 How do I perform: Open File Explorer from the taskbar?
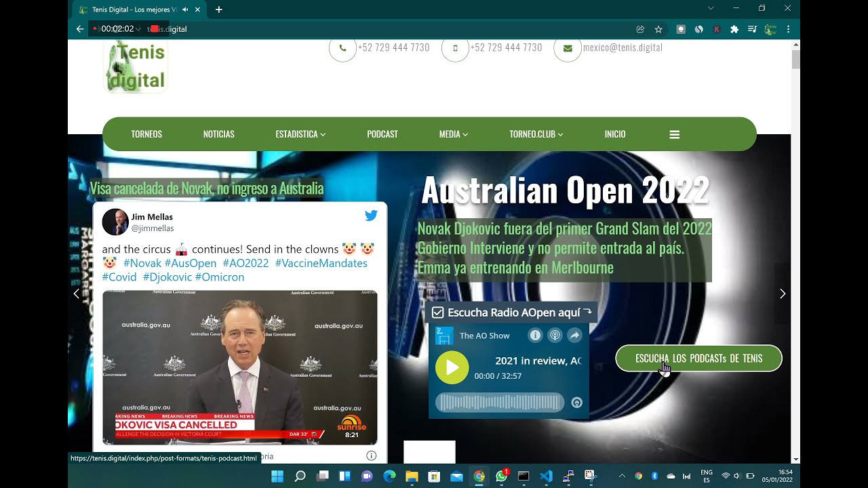(x=412, y=476)
